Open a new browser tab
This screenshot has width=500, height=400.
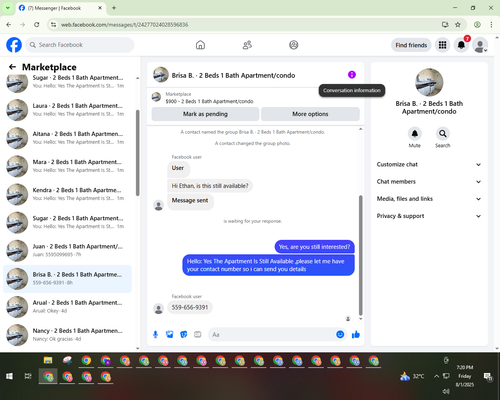[x=114, y=8]
